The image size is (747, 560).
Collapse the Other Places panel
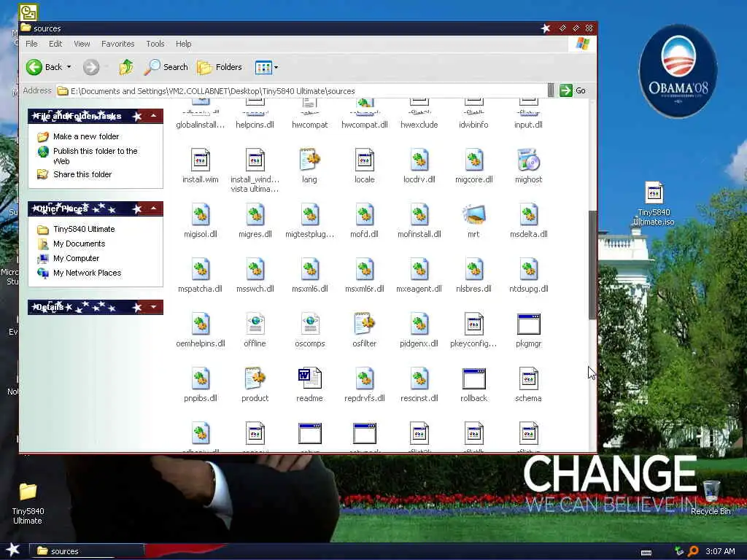[153, 209]
